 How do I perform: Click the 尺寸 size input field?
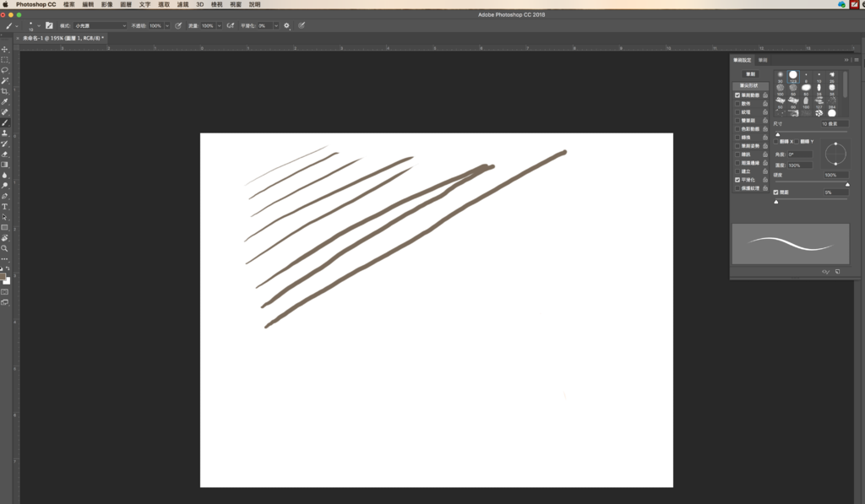(835, 124)
